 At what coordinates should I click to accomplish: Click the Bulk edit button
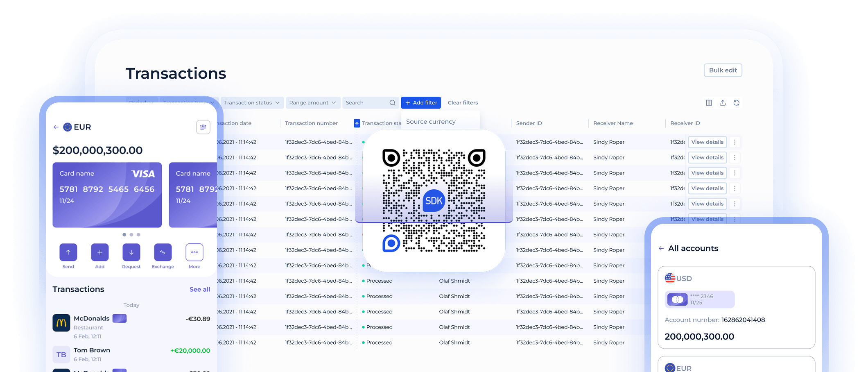[723, 70]
